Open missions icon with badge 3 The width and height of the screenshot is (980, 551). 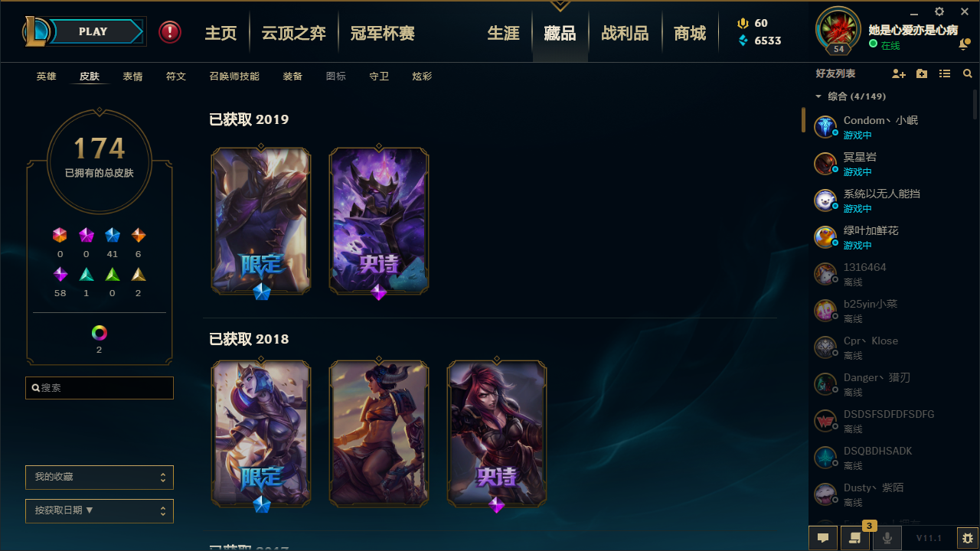point(855,538)
